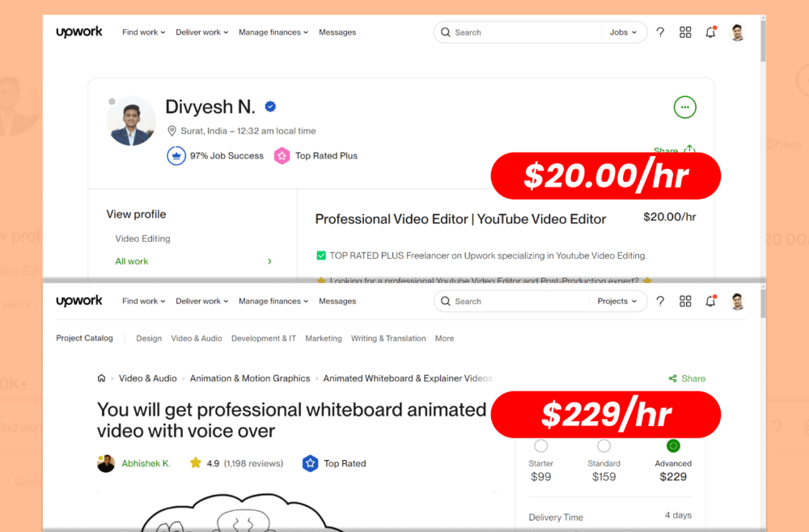
Task: Click the blue Top Rated badge icon
Action: pyautogui.click(x=310, y=463)
